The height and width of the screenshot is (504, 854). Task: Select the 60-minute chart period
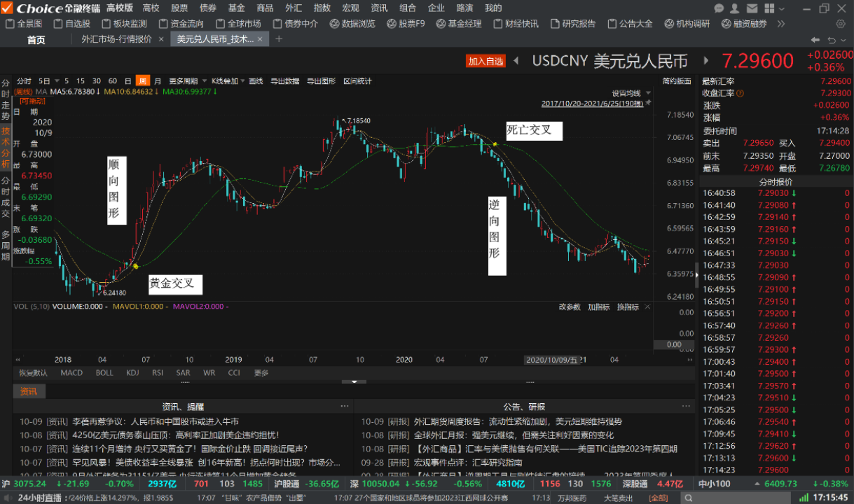click(113, 80)
